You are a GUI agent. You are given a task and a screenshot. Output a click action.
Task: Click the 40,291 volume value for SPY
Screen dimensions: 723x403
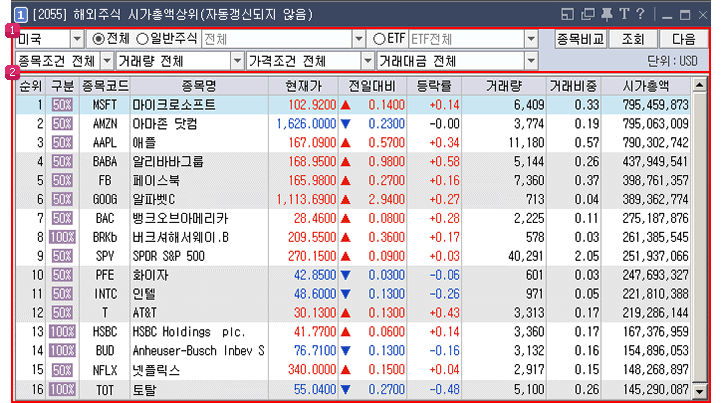click(526, 256)
